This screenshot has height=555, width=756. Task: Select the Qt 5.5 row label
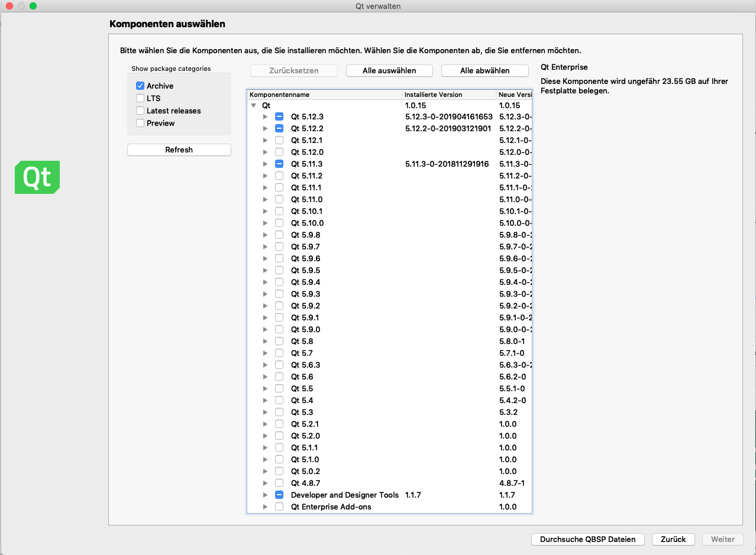pos(302,388)
